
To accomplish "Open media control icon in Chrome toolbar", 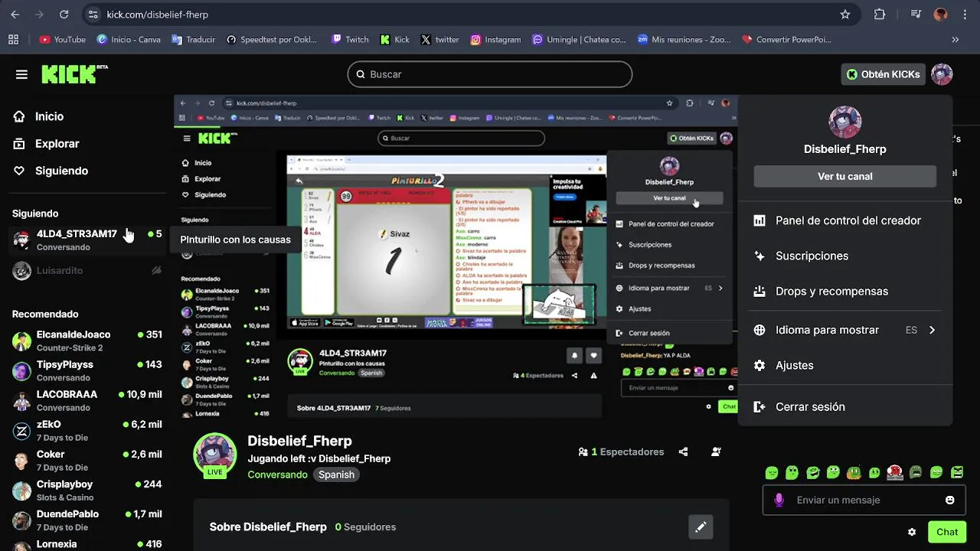I will click(x=916, y=15).
